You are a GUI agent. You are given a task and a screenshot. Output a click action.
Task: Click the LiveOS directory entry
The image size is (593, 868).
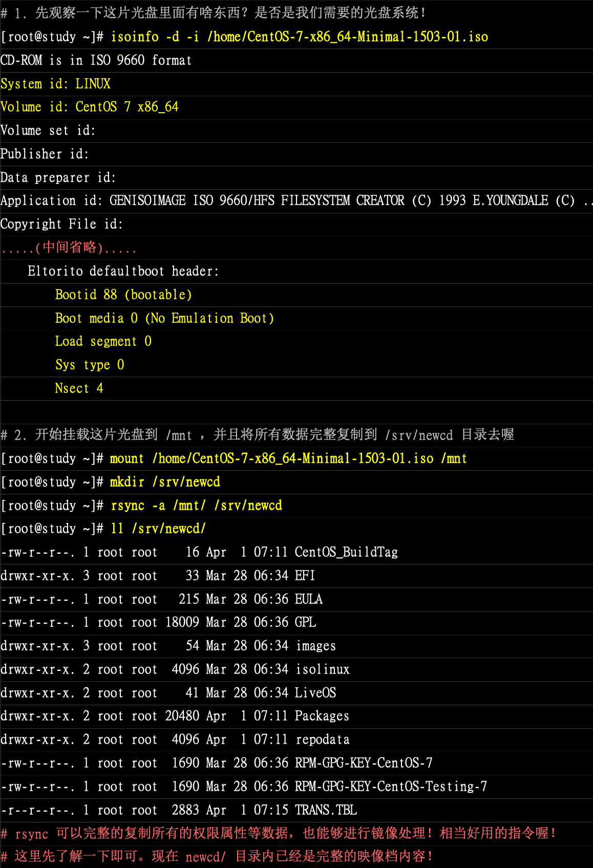coord(315,693)
